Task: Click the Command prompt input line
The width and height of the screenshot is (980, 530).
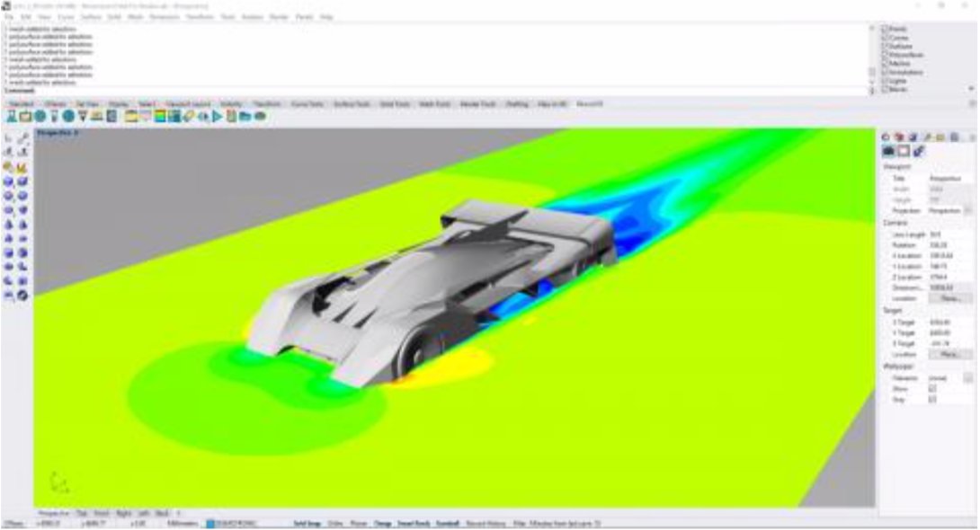Action: tap(436, 91)
